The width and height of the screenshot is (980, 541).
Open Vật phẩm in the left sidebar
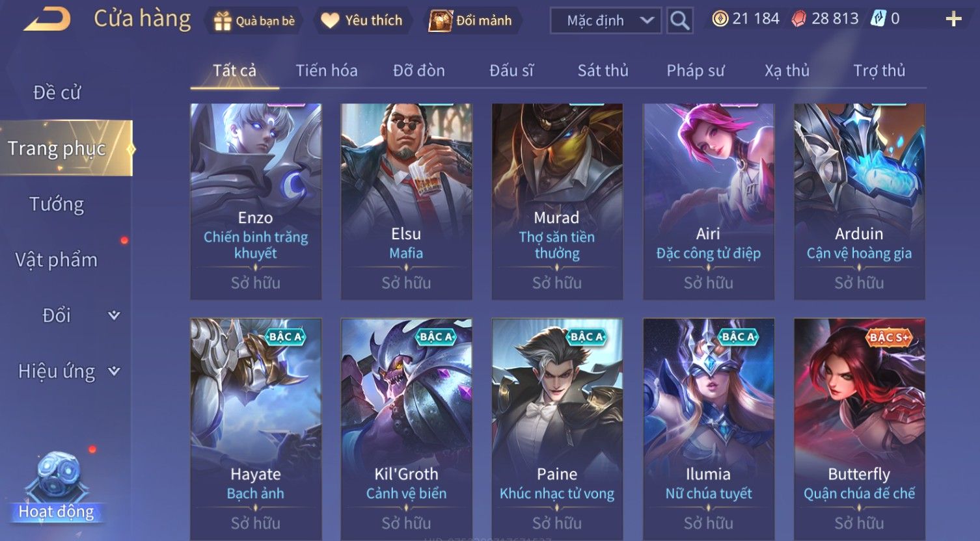tap(57, 260)
